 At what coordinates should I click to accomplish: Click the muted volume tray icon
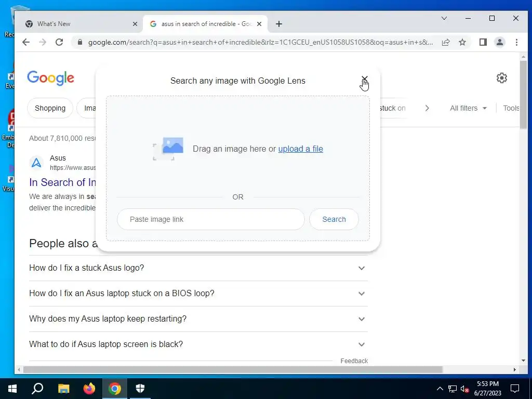tap(464, 389)
